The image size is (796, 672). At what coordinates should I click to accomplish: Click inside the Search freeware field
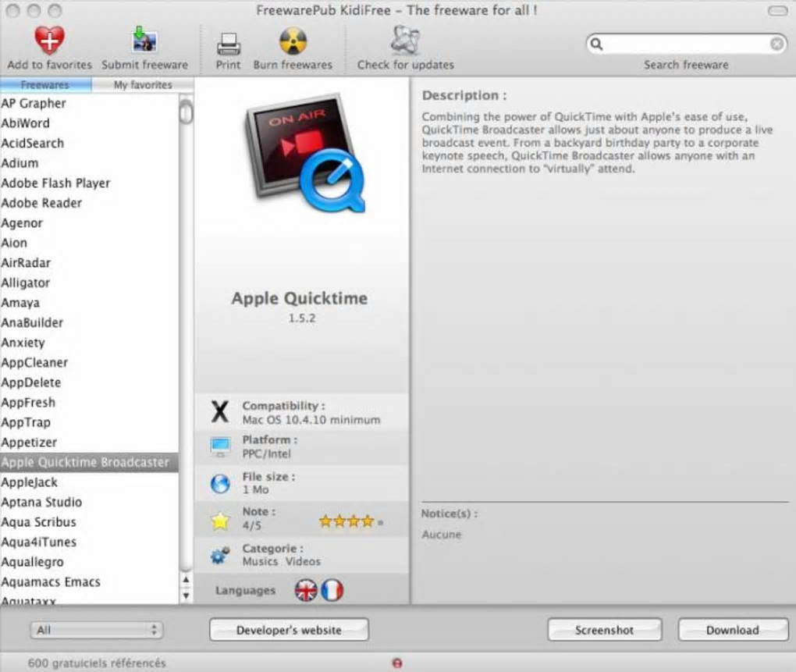click(686, 44)
